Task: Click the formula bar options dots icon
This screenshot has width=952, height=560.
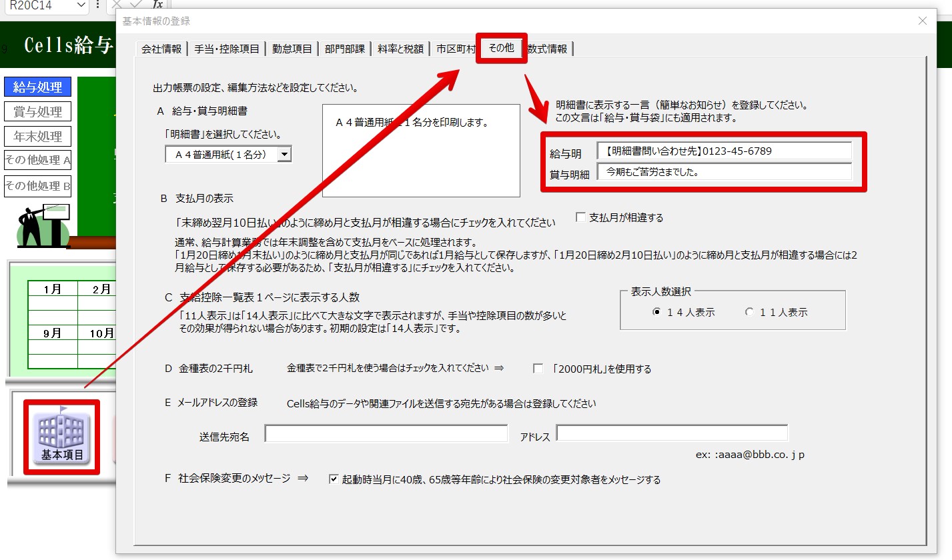Action: [97, 5]
